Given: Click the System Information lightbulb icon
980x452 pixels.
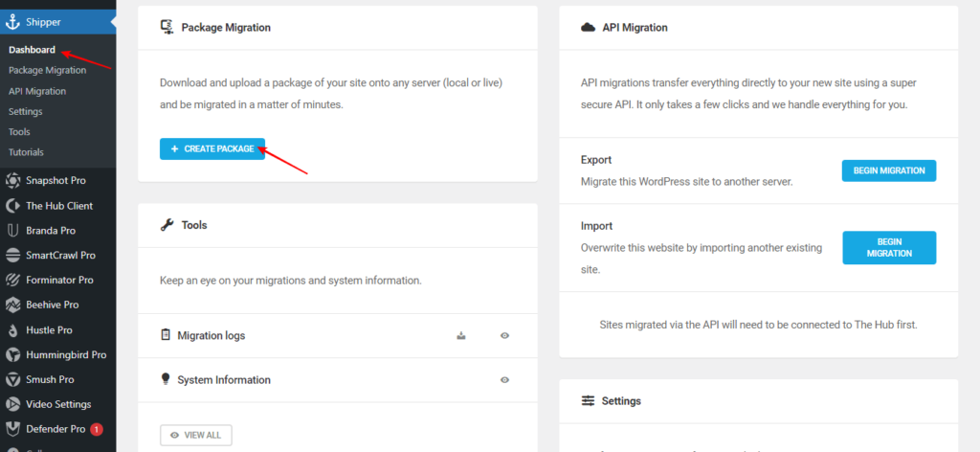Looking at the screenshot, I should 166,379.
